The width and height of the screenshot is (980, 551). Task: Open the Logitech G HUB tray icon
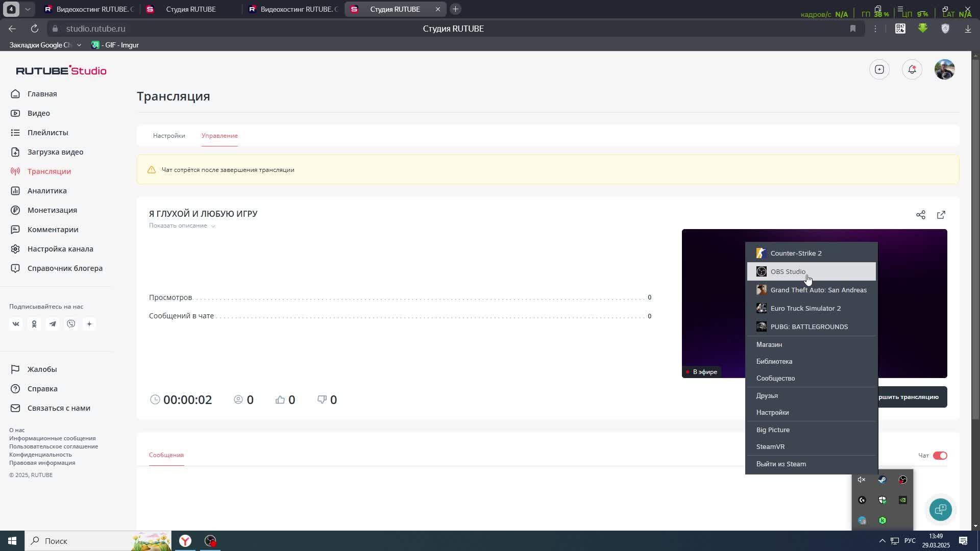pos(862,500)
